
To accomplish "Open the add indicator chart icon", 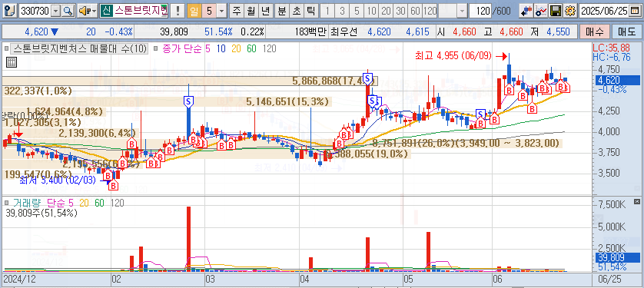I will pyautogui.click(x=541, y=11).
